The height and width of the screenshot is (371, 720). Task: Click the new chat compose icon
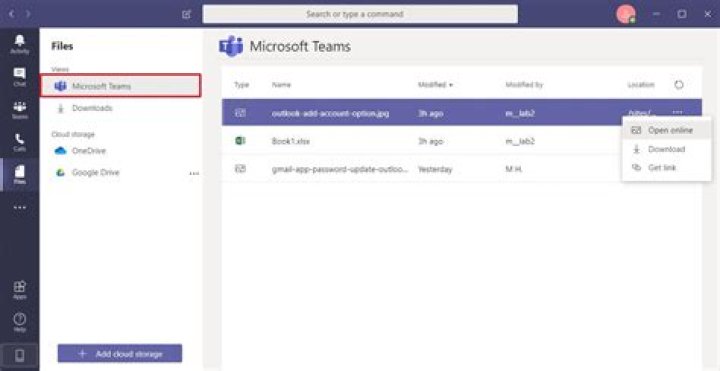click(x=186, y=14)
